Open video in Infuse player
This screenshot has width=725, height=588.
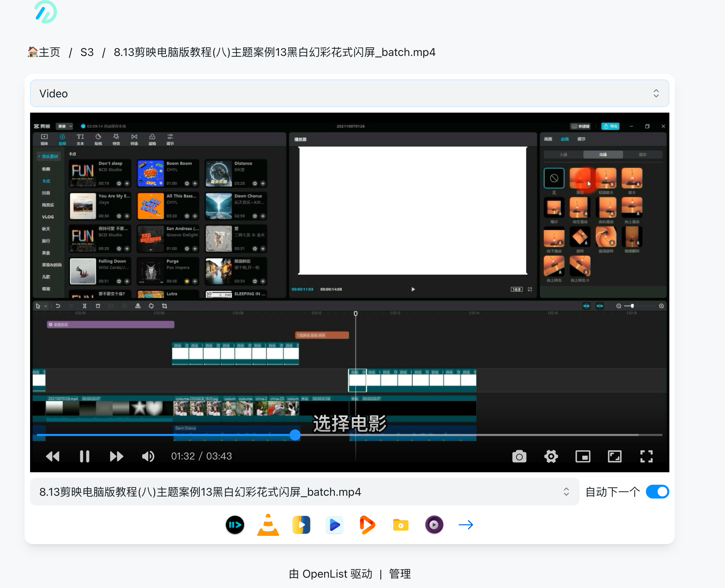367,525
